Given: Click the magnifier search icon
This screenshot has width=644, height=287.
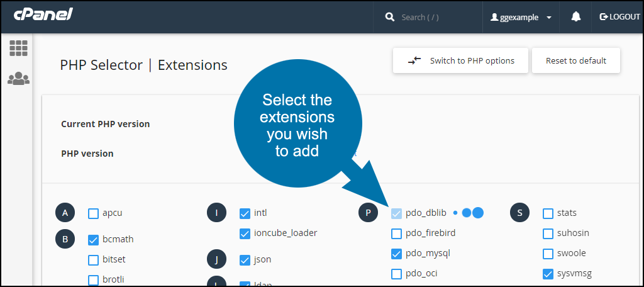Looking at the screenshot, I should pos(390,17).
